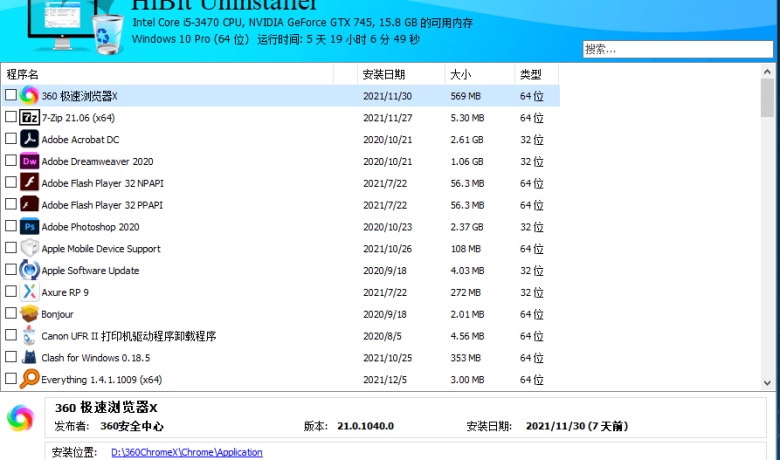The width and height of the screenshot is (780, 460).
Task: Sort by 安装日期 column header
Action: point(401,75)
